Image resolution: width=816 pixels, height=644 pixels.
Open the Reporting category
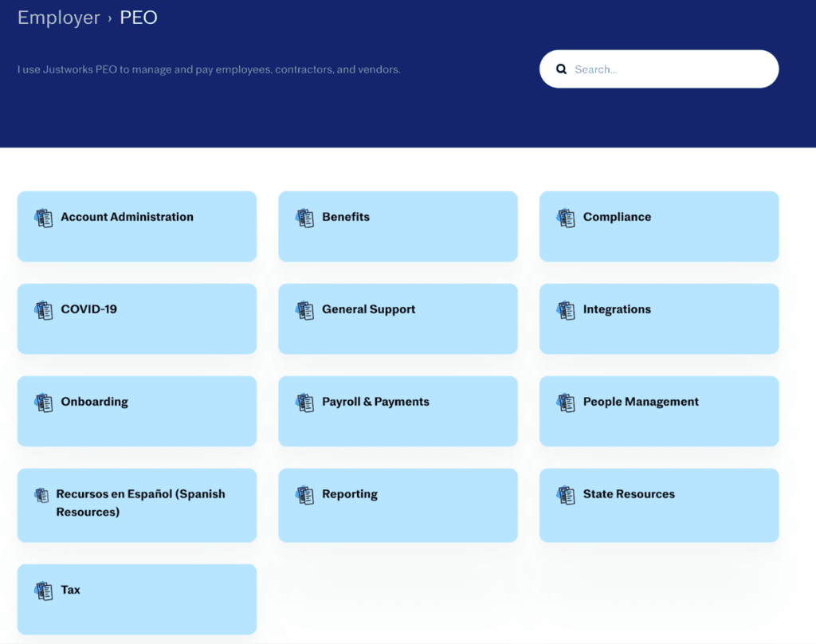coord(398,505)
